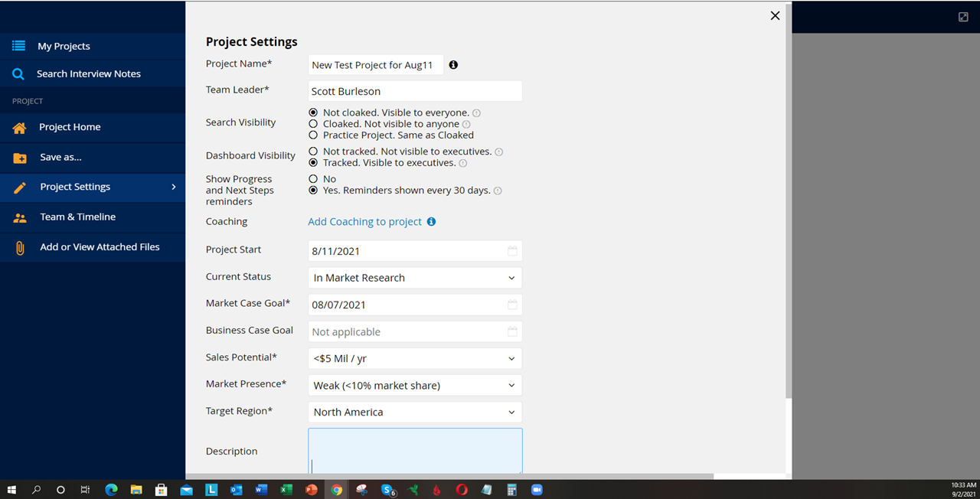Open the Sales Potential dropdown
This screenshot has height=499, width=980.
[x=415, y=358]
